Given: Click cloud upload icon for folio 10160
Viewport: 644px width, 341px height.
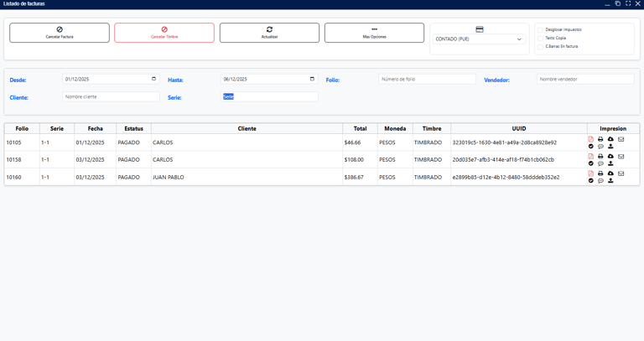Looking at the screenshot, I should pyautogui.click(x=610, y=173).
